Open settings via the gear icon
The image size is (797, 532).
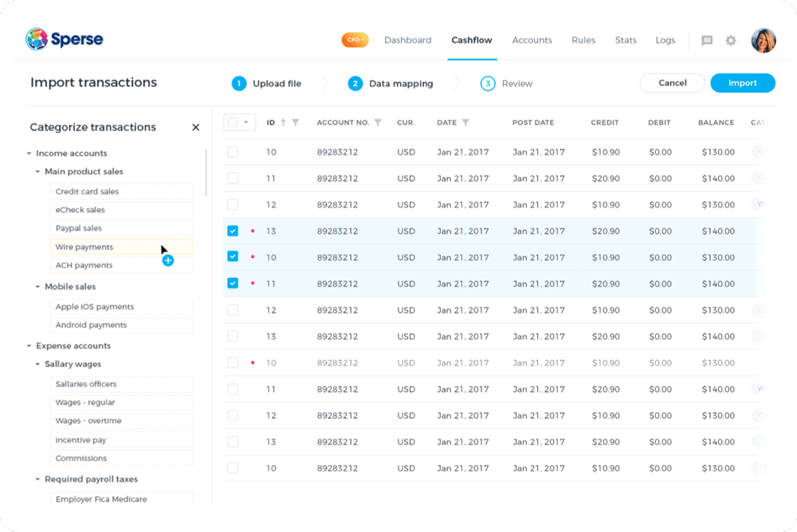click(731, 41)
